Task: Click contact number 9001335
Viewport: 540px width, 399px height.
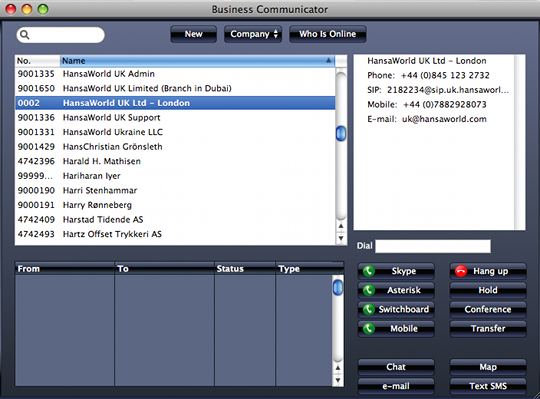Action: pyautogui.click(x=36, y=74)
